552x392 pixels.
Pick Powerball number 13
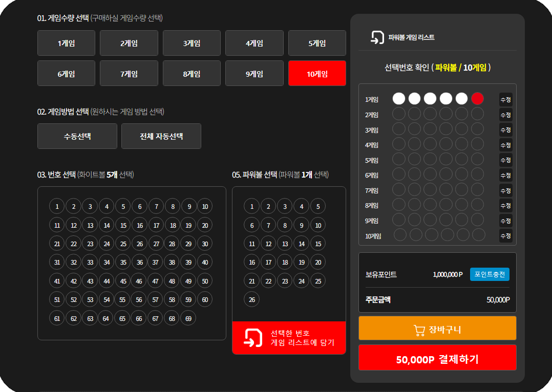pyautogui.click(x=285, y=244)
